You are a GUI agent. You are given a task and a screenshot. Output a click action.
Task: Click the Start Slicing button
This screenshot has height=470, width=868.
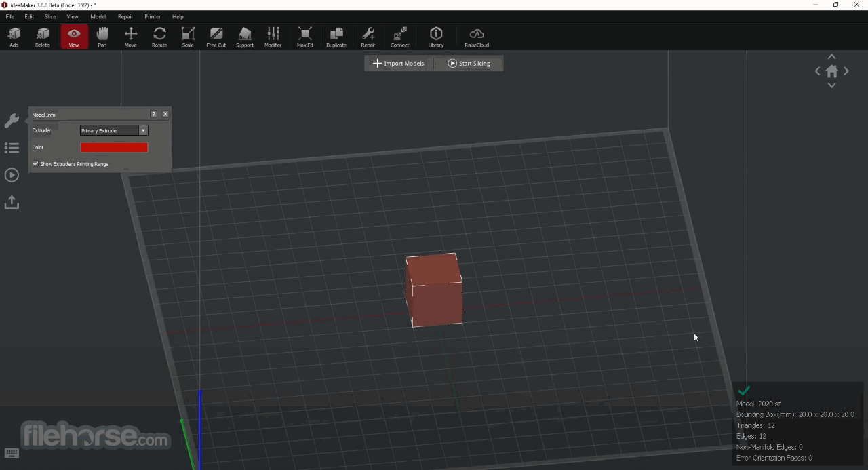[469, 63]
